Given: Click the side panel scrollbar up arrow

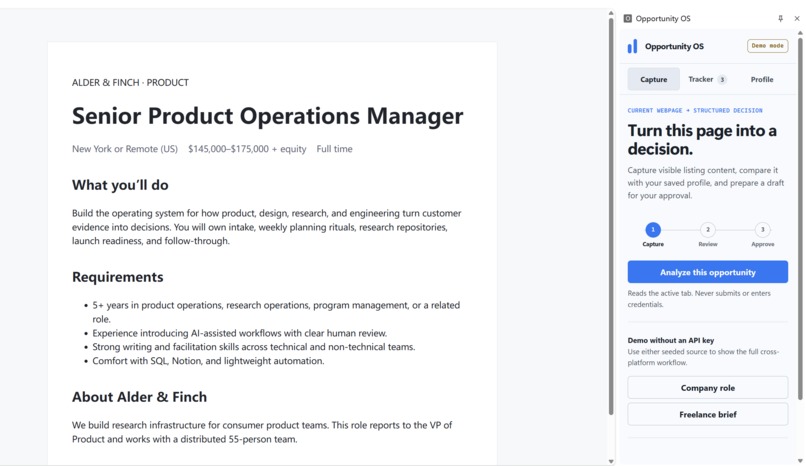Looking at the screenshot, I should 800,32.
